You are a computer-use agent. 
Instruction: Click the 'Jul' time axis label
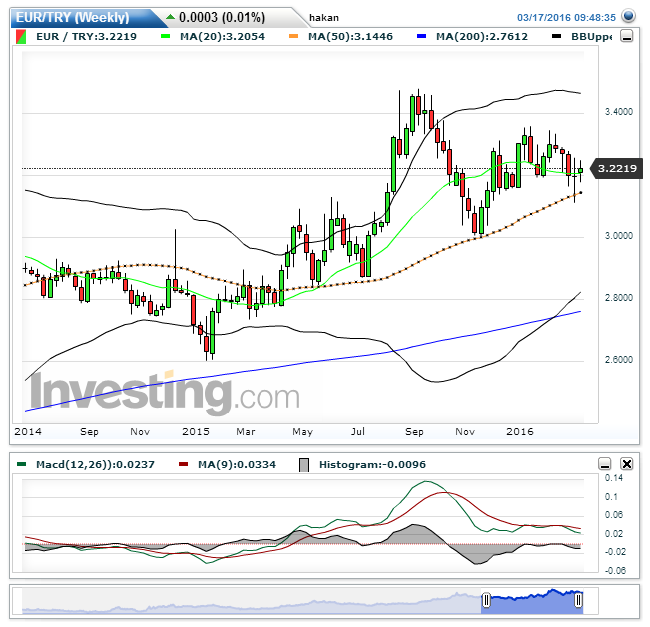357,431
